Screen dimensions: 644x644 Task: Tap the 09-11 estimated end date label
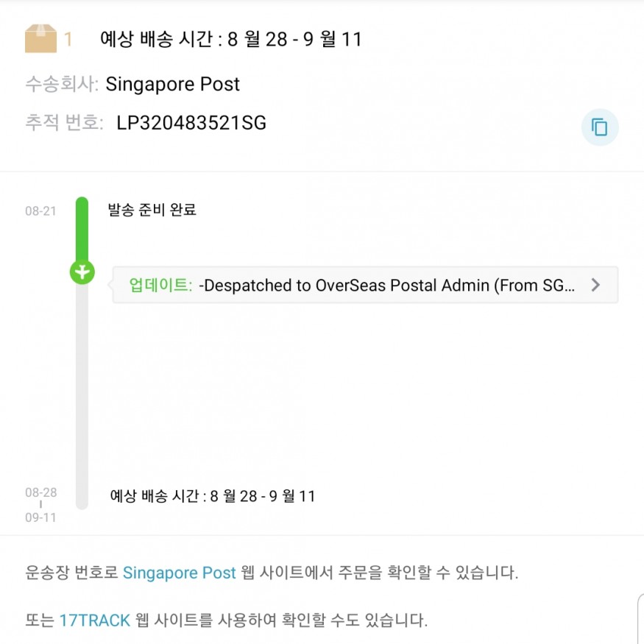pyautogui.click(x=40, y=517)
